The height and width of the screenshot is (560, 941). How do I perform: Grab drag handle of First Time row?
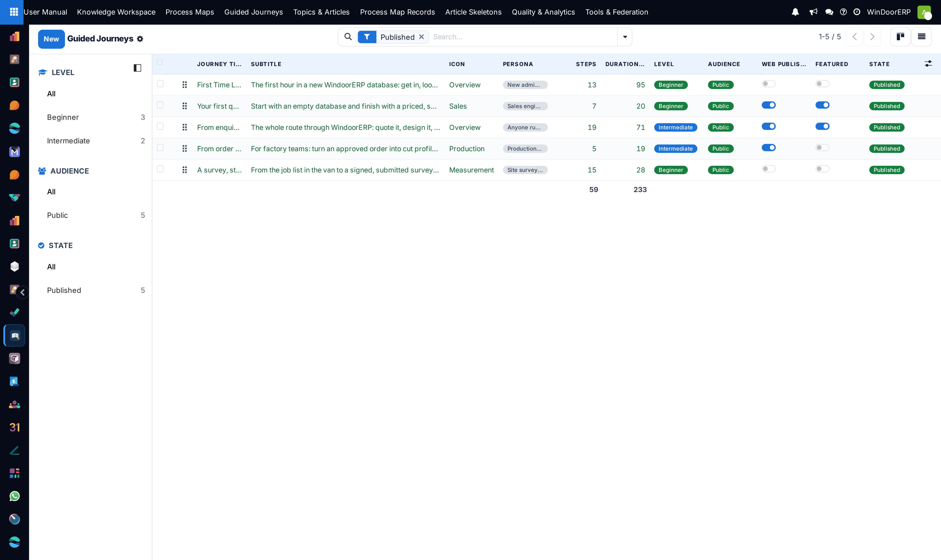185,85
